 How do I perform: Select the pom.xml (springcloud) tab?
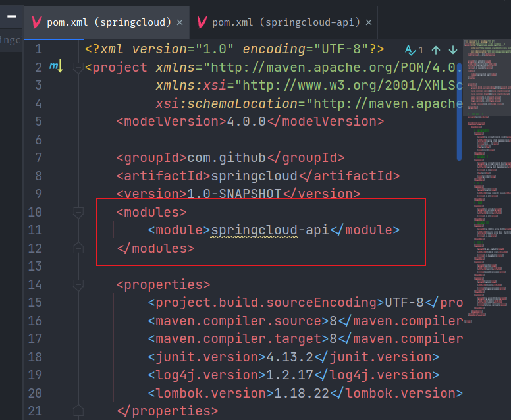click(108, 22)
